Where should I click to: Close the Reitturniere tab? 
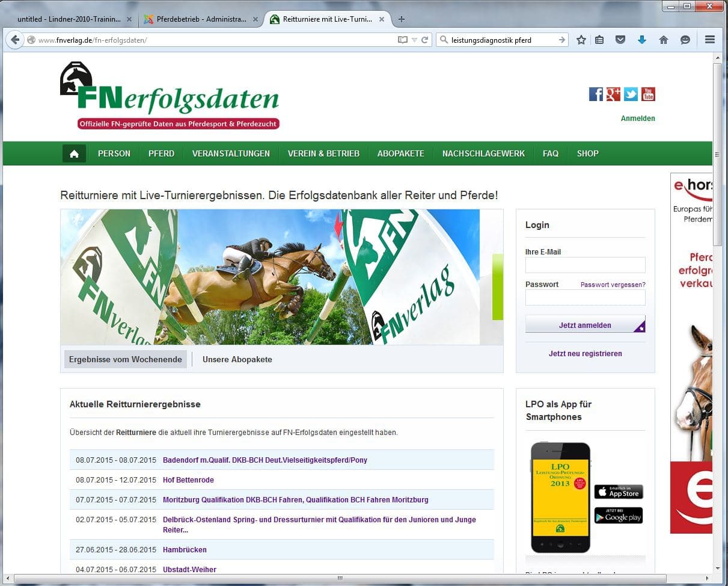coord(382,19)
